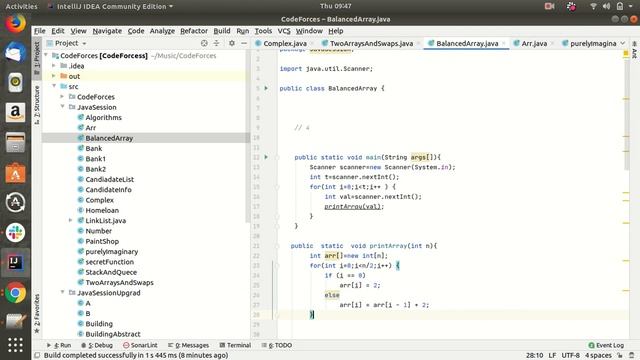The height and width of the screenshot is (360, 640).
Task: Open Firefox from the Ubuntu dock
Action: (15, 23)
